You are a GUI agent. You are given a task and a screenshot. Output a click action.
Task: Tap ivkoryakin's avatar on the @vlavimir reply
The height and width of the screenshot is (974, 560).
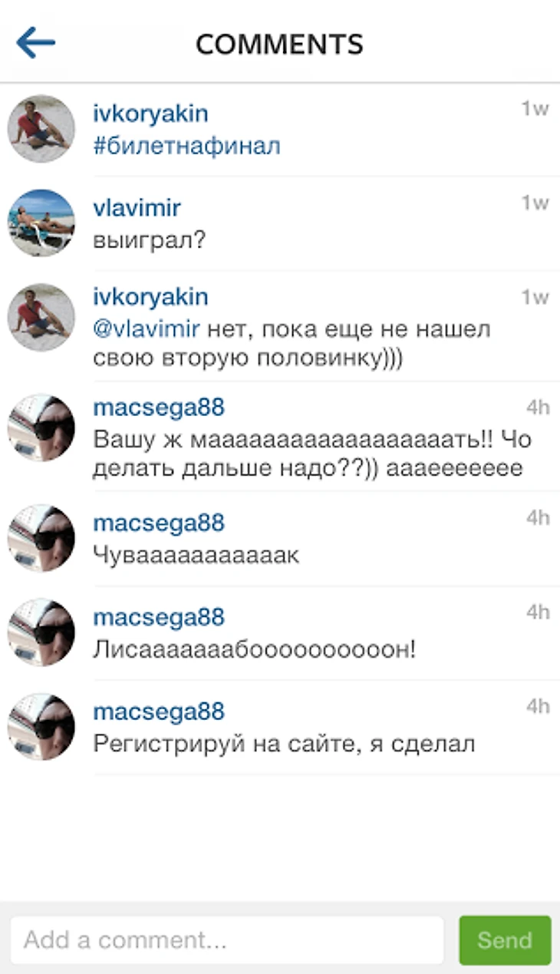(41, 317)
